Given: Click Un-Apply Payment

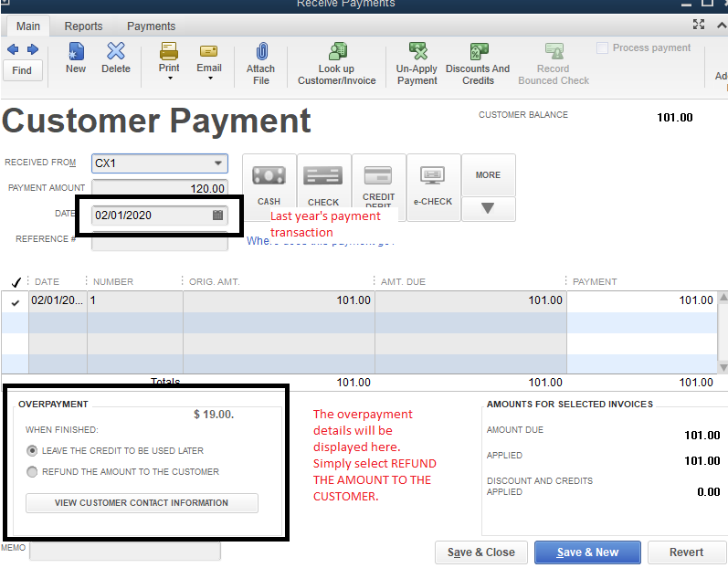Looking at the screenshot, I should (x=417, y=64).
